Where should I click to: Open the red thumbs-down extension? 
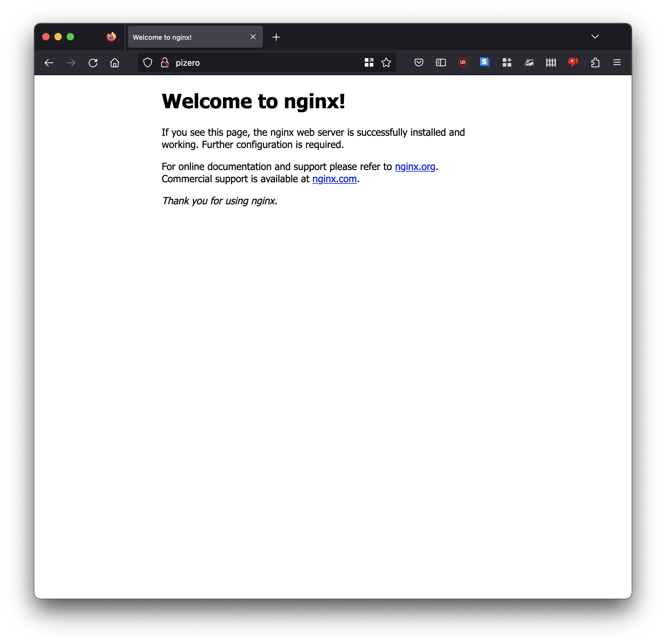click(573, 62)
